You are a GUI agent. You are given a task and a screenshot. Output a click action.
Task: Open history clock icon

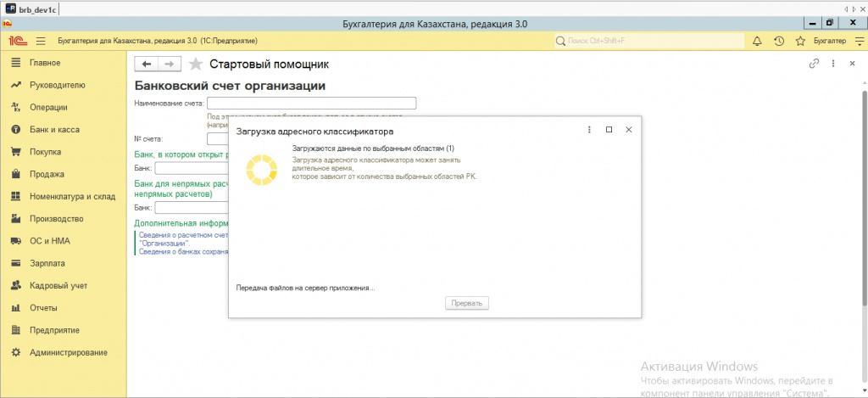click(x=779, y=41)
